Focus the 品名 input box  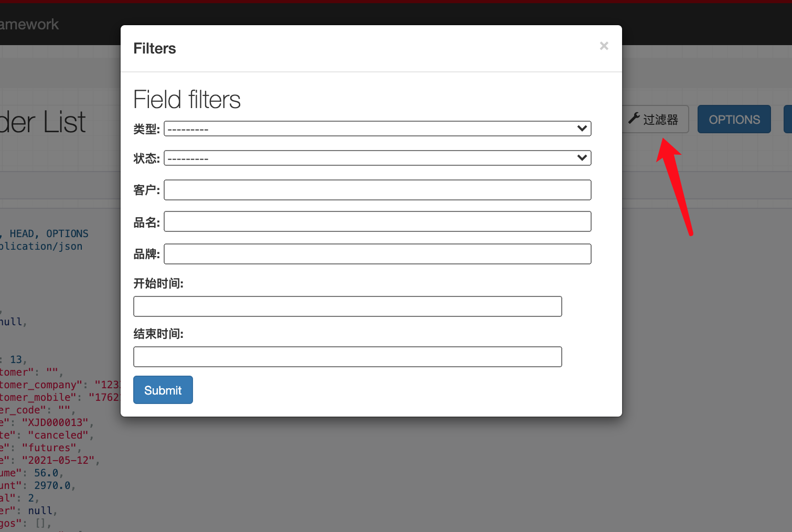[377, 221]
